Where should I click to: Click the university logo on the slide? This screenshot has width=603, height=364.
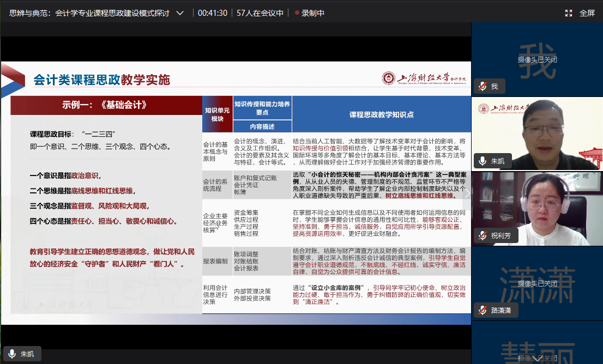pos(389,78)
